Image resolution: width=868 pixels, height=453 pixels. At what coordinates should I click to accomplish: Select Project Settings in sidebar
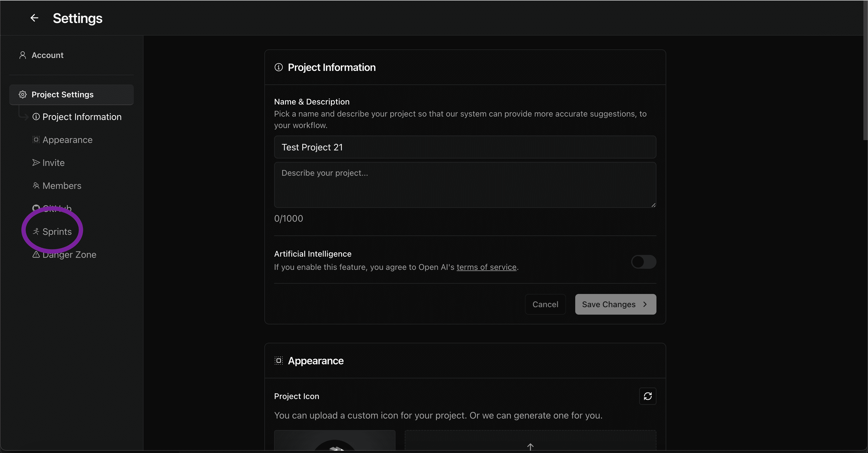[71, 94]
